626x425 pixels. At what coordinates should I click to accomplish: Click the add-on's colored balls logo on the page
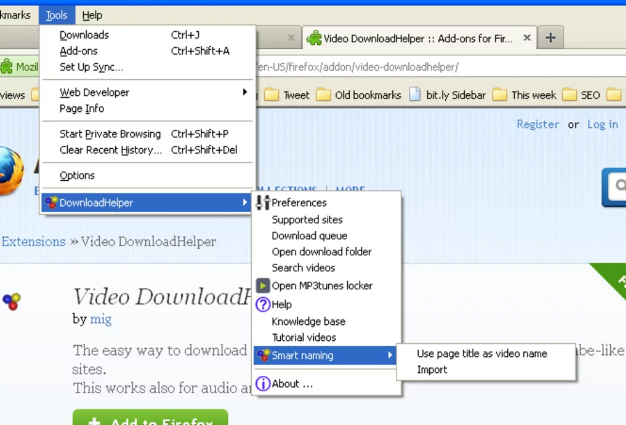(x=12, y=301)
